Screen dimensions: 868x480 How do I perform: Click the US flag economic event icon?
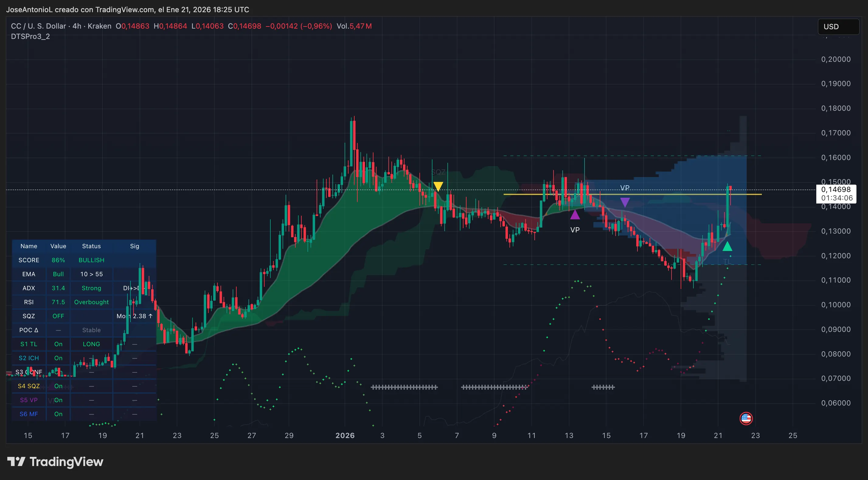pyautogui.click(x=746, y=418)
